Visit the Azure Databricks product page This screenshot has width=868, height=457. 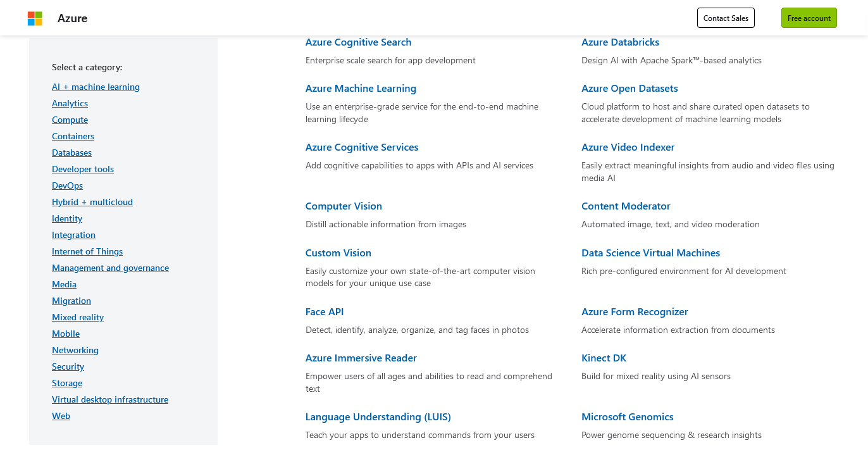(x=620, y=42)
